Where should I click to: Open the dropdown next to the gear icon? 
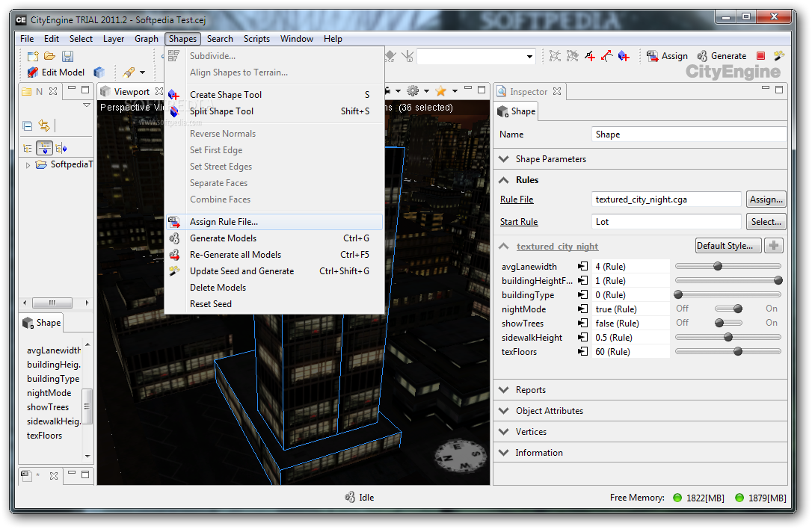(426, 91)
